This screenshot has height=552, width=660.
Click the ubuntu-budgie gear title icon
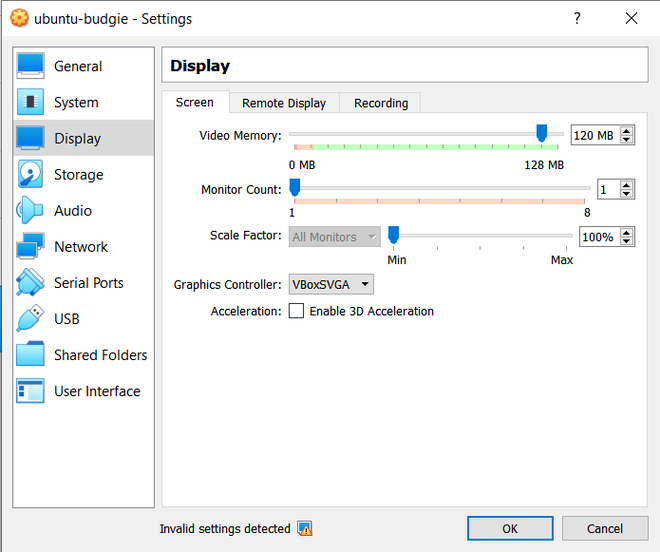(x=19, y=19)
